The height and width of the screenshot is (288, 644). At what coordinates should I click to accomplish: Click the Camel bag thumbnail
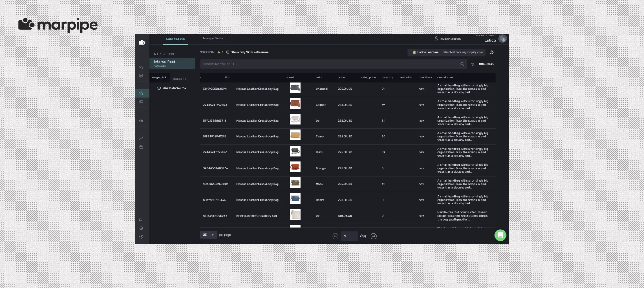coord(295,135)
